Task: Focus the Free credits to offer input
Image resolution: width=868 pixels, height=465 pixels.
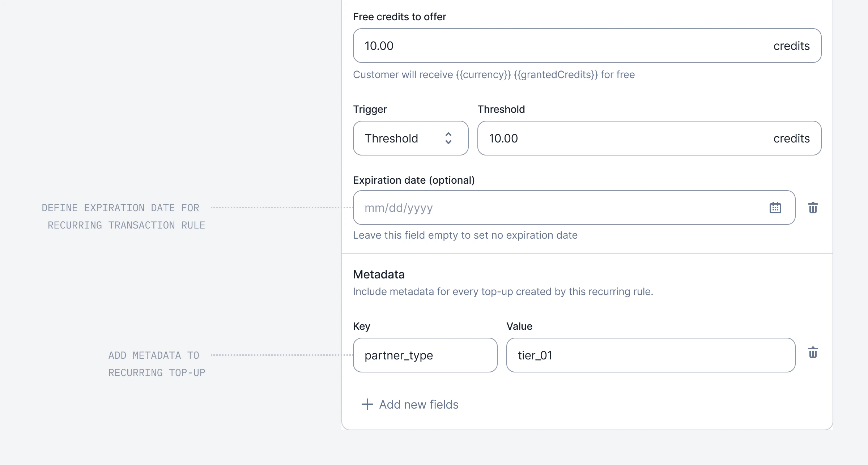Action: [587, 46]
